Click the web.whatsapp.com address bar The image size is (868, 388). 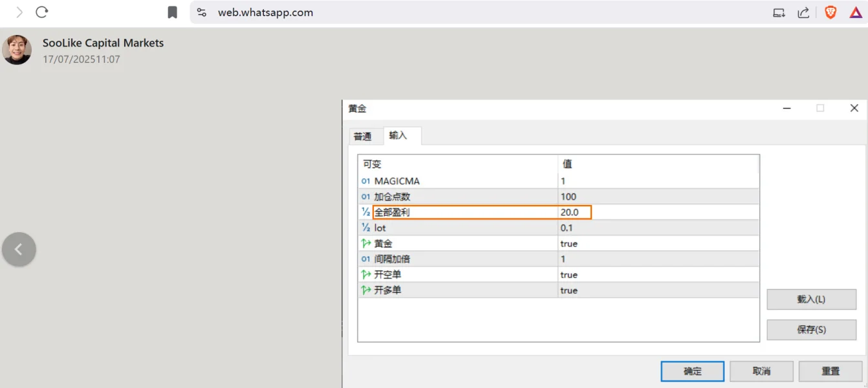[x=453, y=12]
